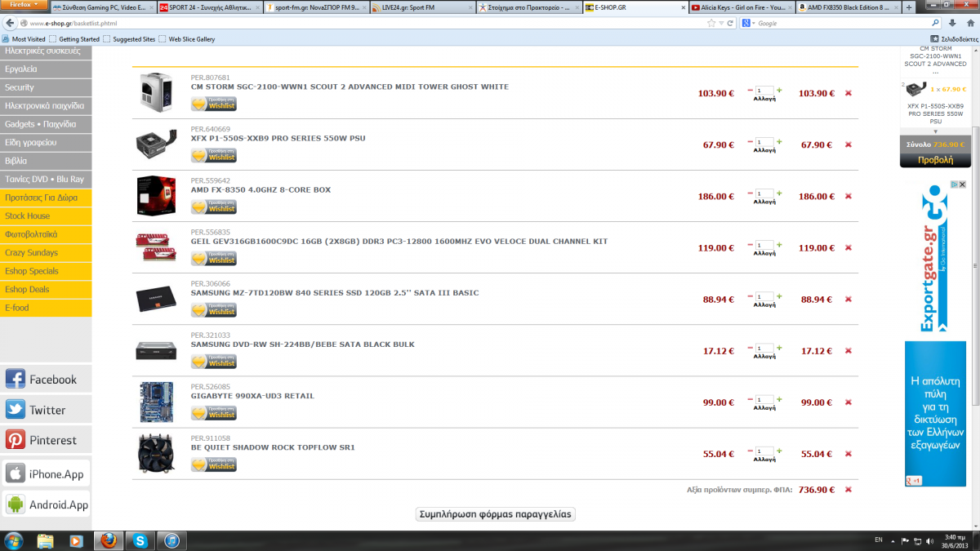Open new browser tab with plus
The width and height of the screenshot is (980, 551).
(910, 7)
